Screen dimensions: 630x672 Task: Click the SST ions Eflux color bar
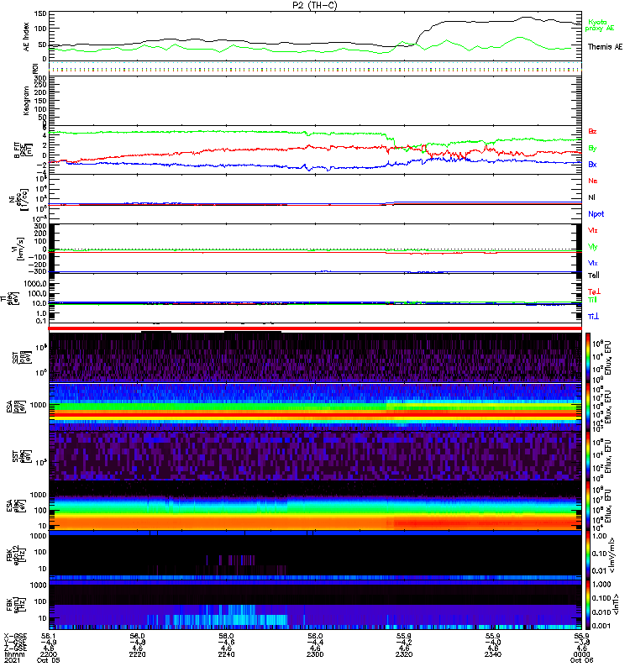click(x=588, y=357)
